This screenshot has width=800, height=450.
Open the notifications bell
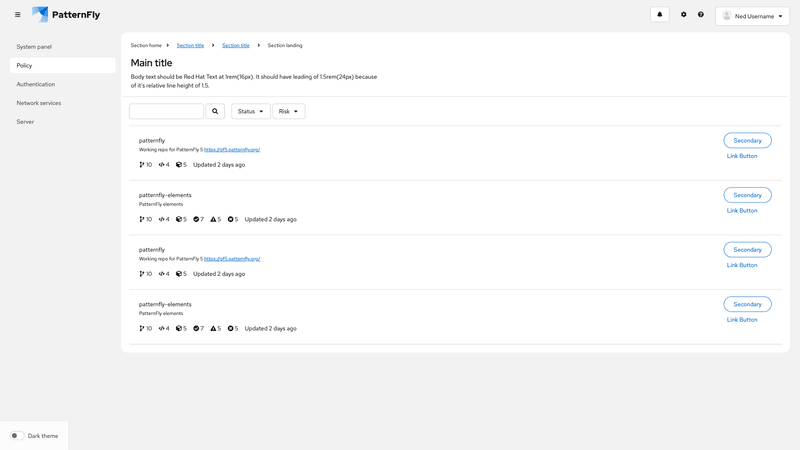point(659,15)
